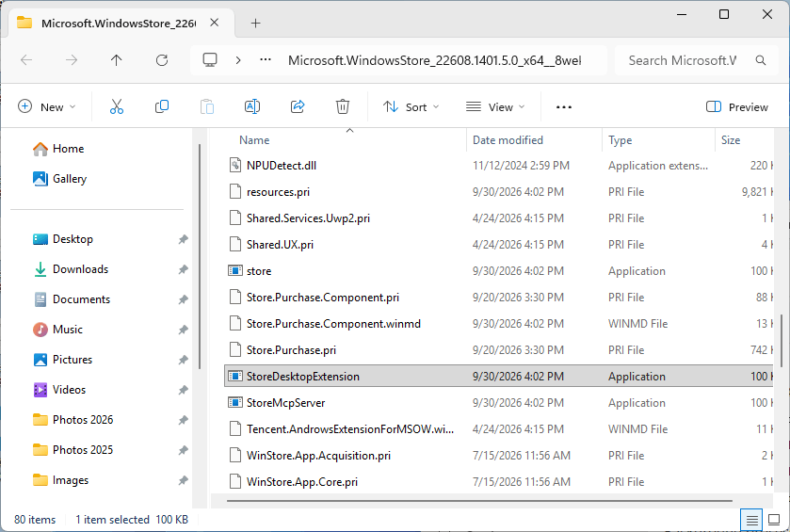Click the Cut scissors icon
The height and width of the screenshot is (532, 790).
[117, 106]
